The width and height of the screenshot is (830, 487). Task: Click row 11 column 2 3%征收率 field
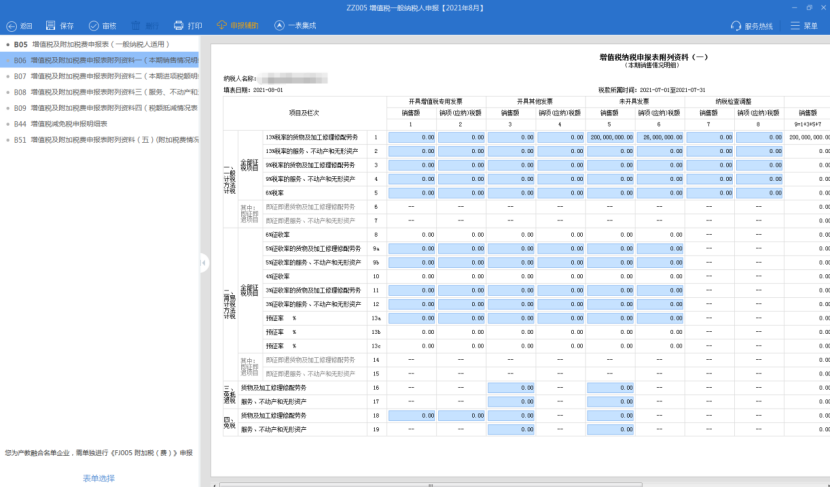461,290
